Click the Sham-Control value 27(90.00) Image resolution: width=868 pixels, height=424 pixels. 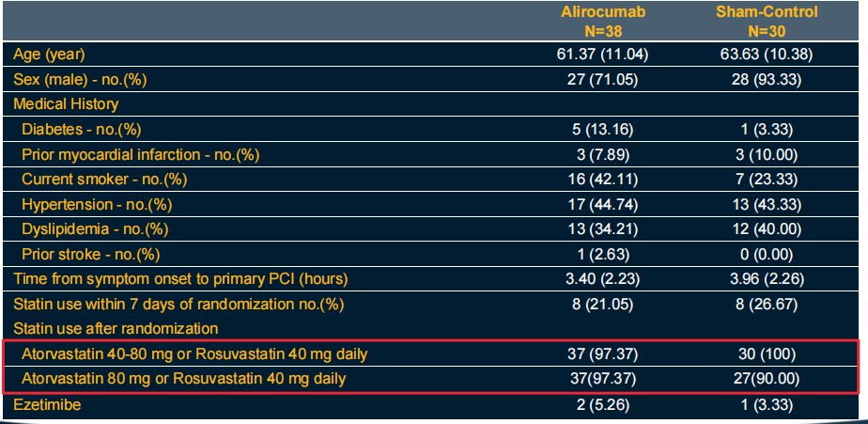[767, 379]
